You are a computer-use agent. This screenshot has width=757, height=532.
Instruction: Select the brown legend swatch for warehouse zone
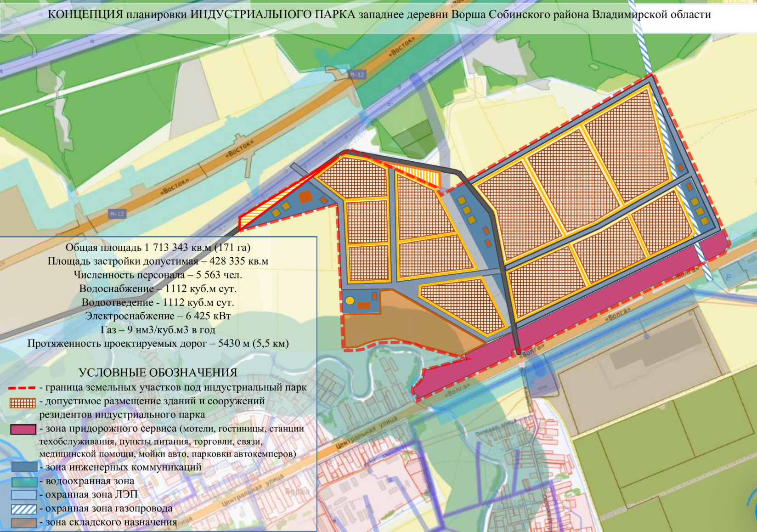click(24, 523)
